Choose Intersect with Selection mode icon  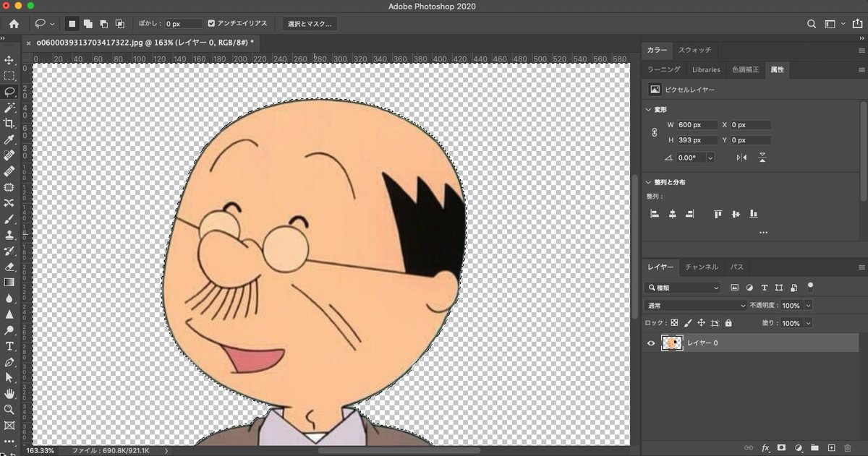click(119, 24)
